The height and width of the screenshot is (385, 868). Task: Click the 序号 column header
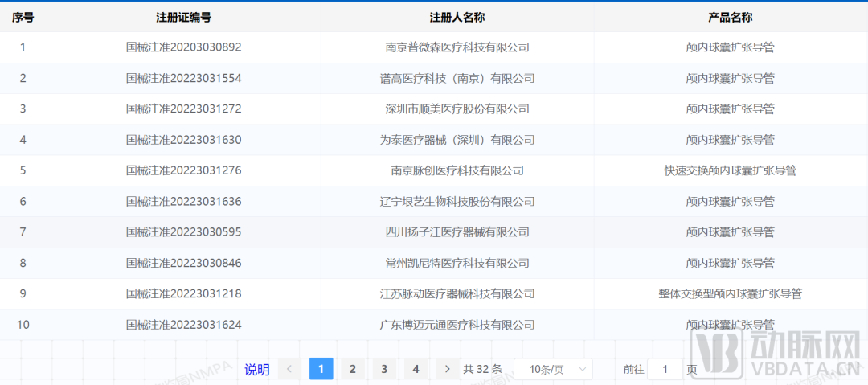[23, 17]
